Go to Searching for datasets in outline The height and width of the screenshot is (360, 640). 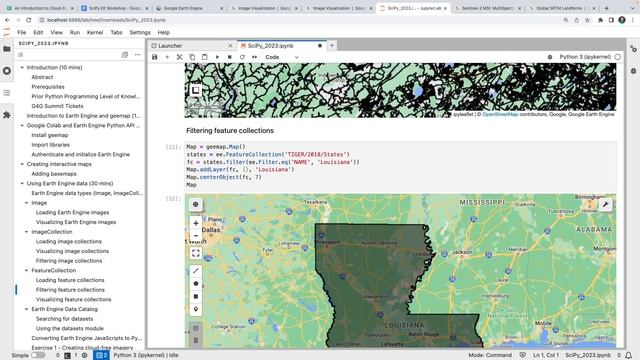point(64,319)
